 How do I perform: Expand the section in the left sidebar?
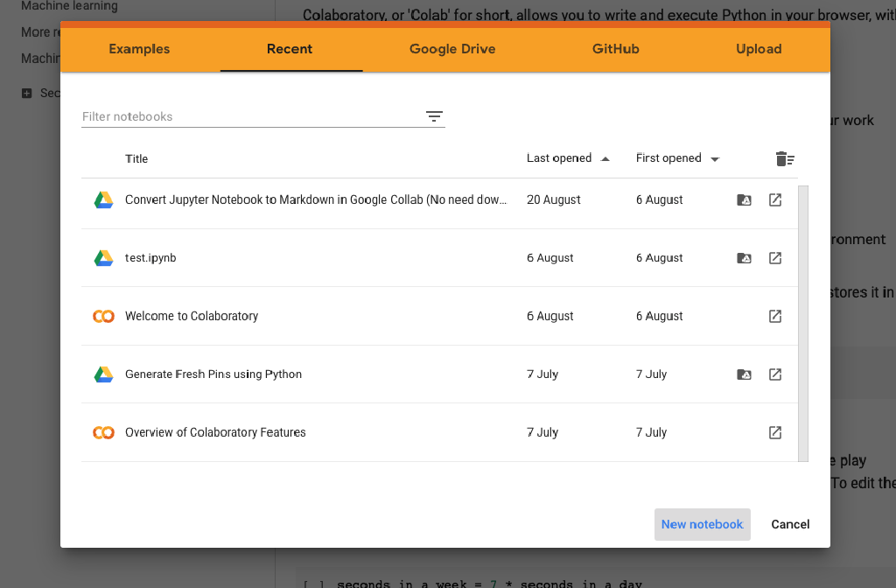click(26, 93)
